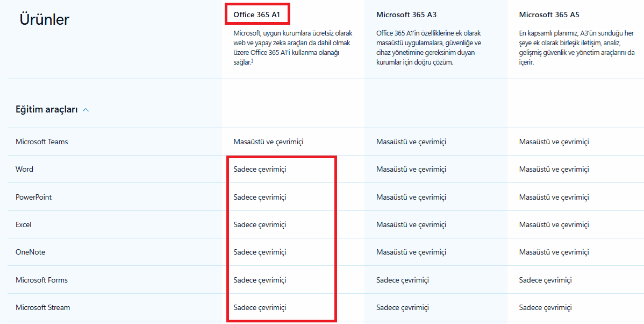
Task: Select the OneNote row label
Action: click(31, 252)
